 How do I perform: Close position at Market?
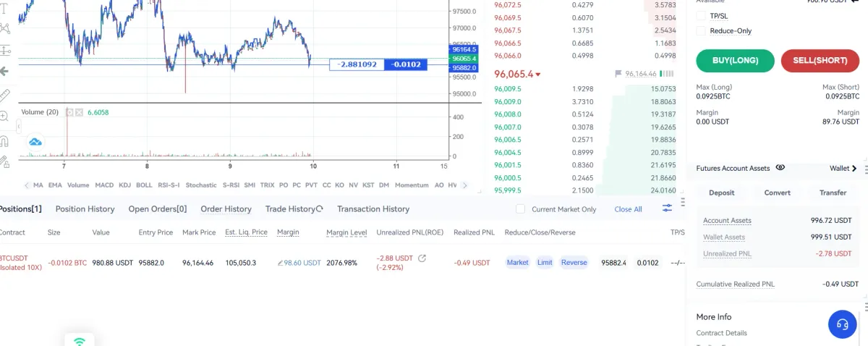[x=517, y=262]
